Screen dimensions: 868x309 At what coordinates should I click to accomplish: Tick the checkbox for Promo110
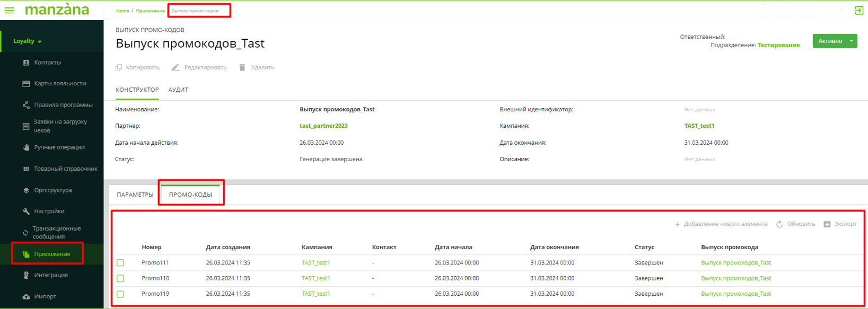coord(120,278)
